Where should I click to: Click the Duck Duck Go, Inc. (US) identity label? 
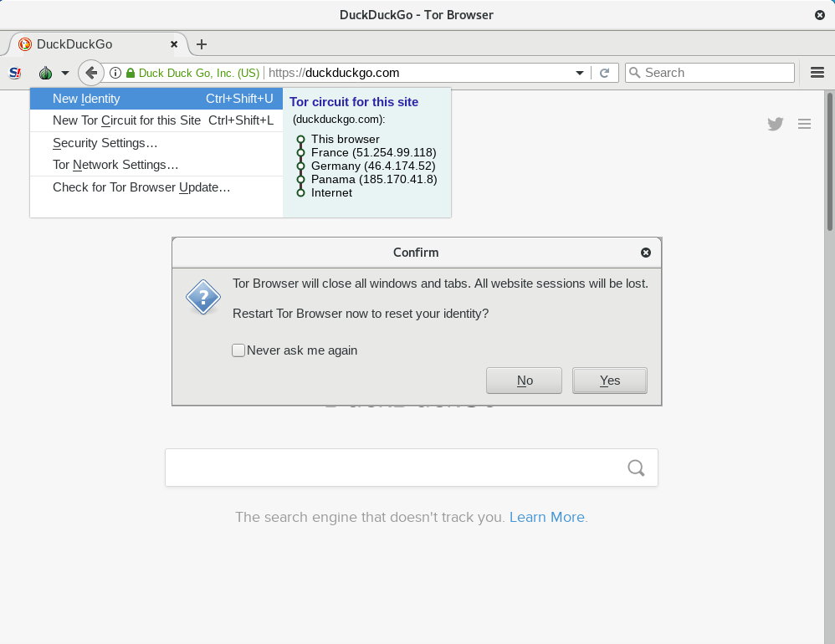199,73
